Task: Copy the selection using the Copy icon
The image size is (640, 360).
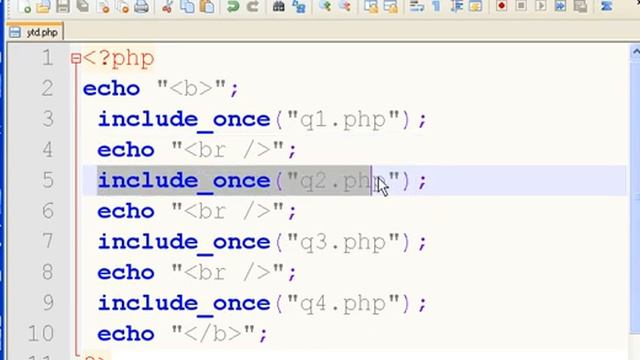Action: point(187,6)
